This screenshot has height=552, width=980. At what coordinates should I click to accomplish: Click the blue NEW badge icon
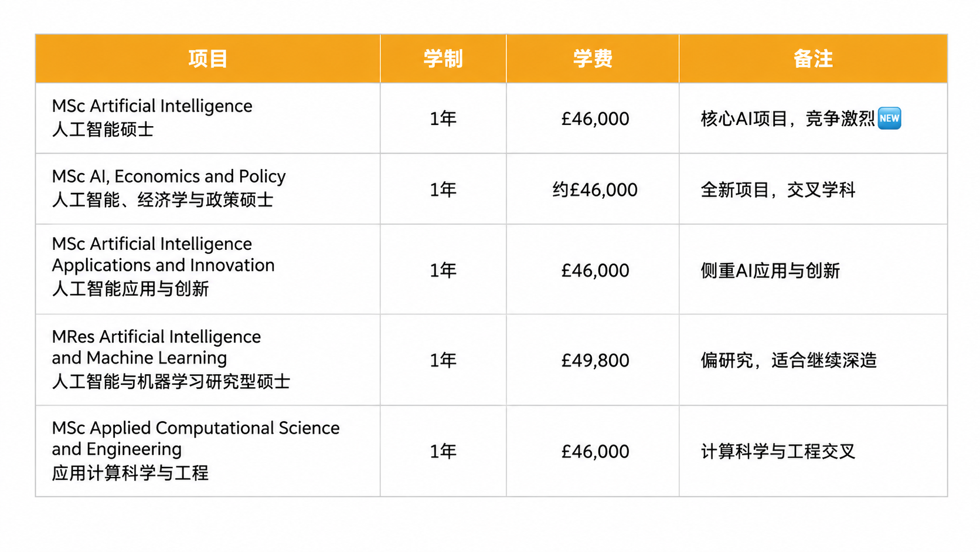point(889,118)
